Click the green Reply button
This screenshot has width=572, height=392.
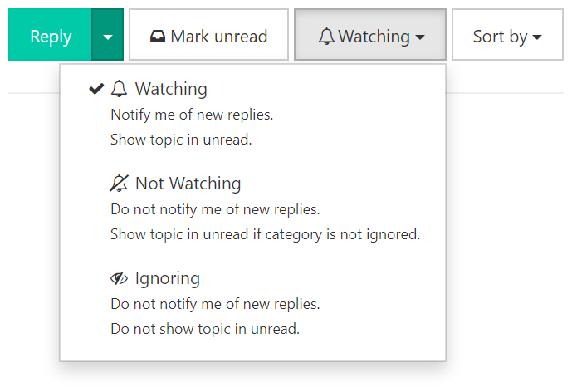tap(50, 35)
